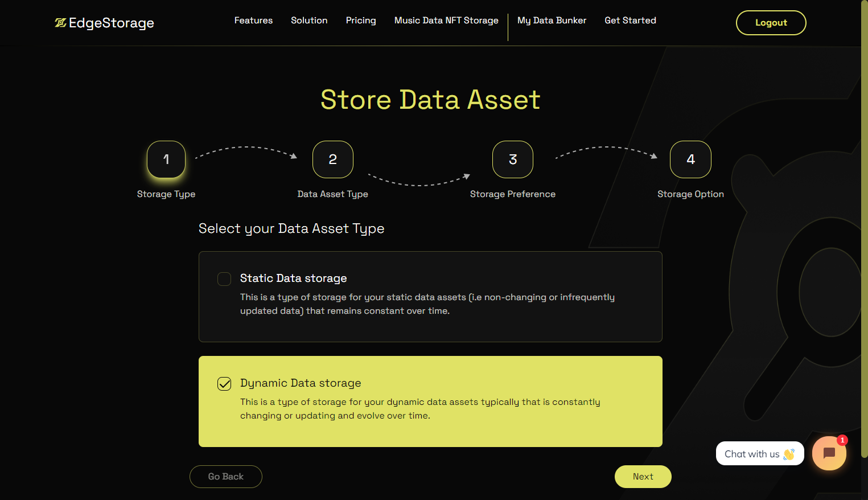
Task: Click step 1 Storage Type icon
Action: (x=166, y=159)
